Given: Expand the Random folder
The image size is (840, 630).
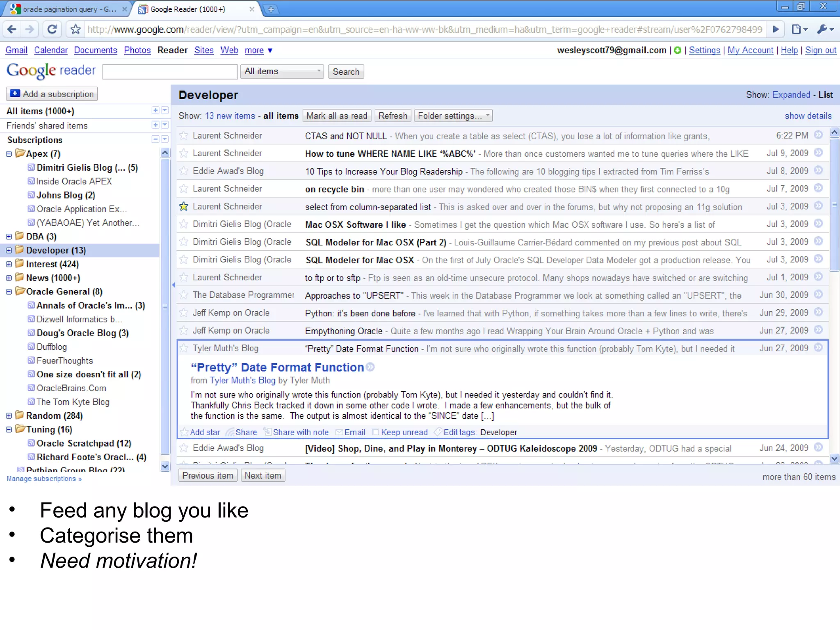Looking at the screenshot, I should [x=9, y=416].
